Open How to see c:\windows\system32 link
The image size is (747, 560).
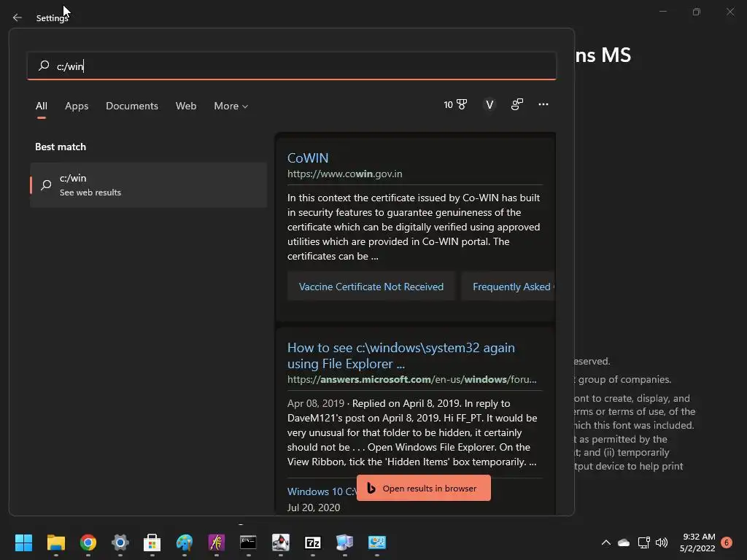click(400, 355)
